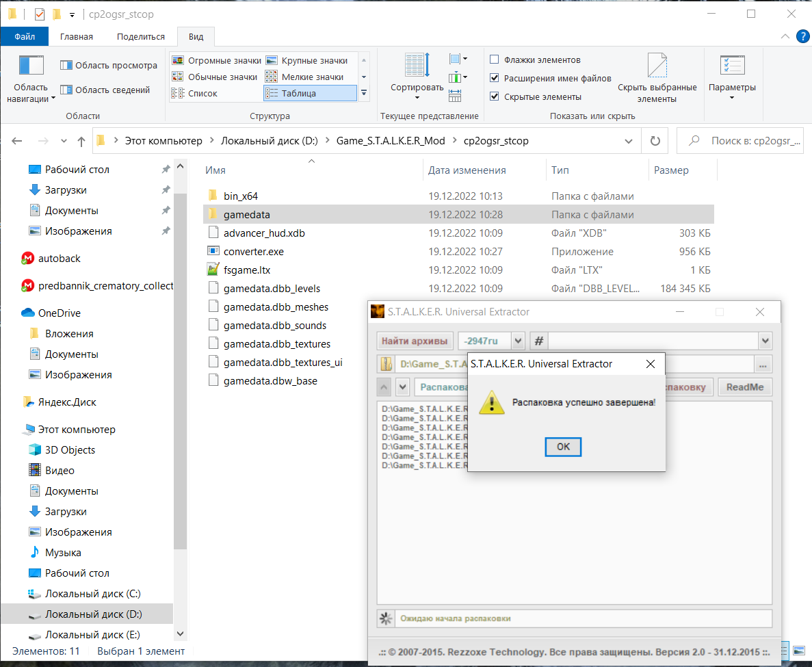The width and height of the screenshot is (812, 667).
Task: Click the up arrow button in Extractor
Action: 384,387
